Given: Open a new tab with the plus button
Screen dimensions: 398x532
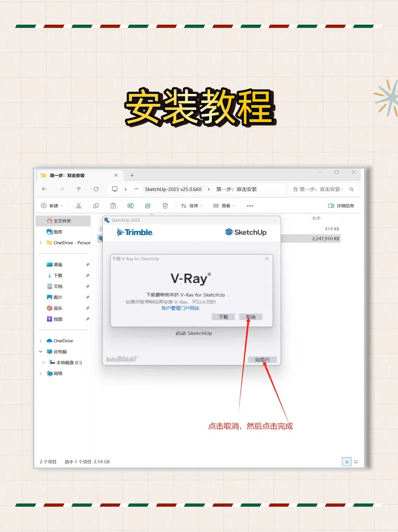Looking at the screenshot, I should click(x=132, y=175).
